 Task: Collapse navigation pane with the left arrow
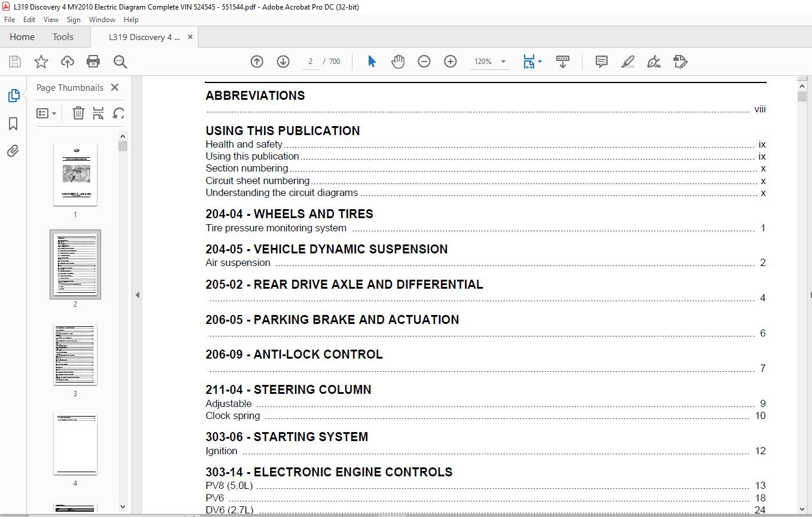(x=137, y=295)
